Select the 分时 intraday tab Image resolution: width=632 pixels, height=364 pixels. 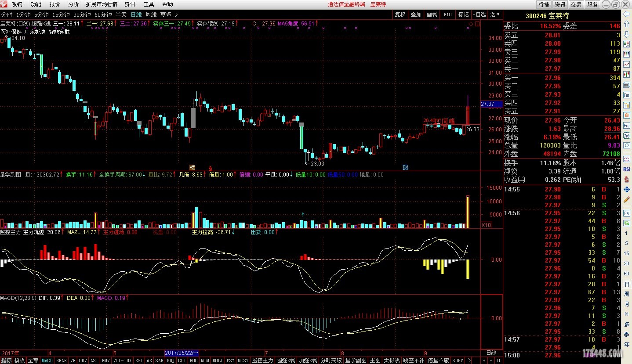[7, 14]
